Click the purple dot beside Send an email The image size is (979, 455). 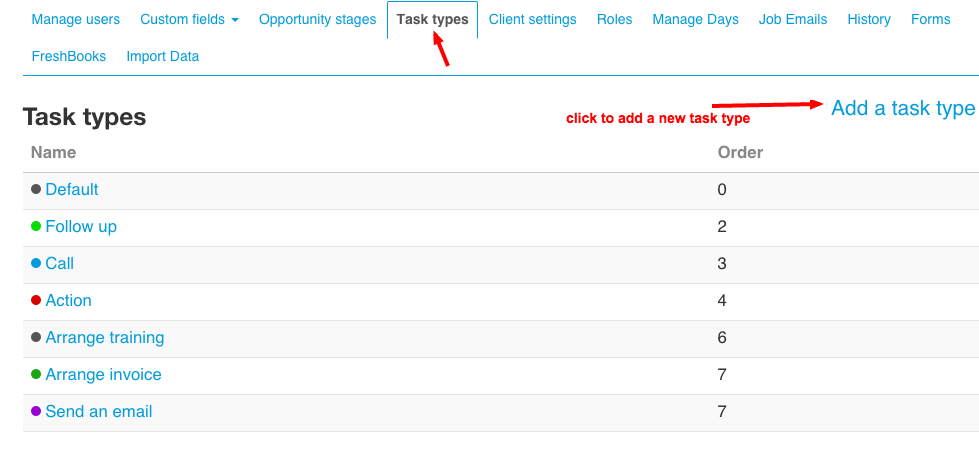point(36,412)
